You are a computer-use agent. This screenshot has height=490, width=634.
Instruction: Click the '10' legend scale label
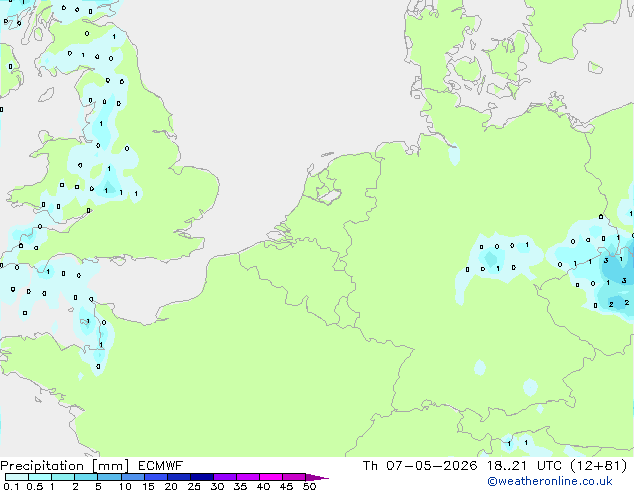tap(125, 486)
